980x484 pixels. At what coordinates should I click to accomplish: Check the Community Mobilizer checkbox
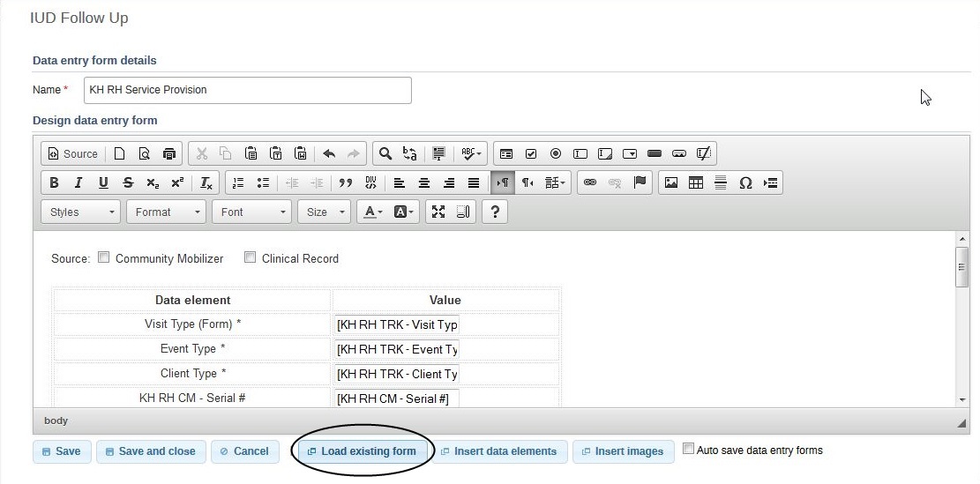(103, 258)
